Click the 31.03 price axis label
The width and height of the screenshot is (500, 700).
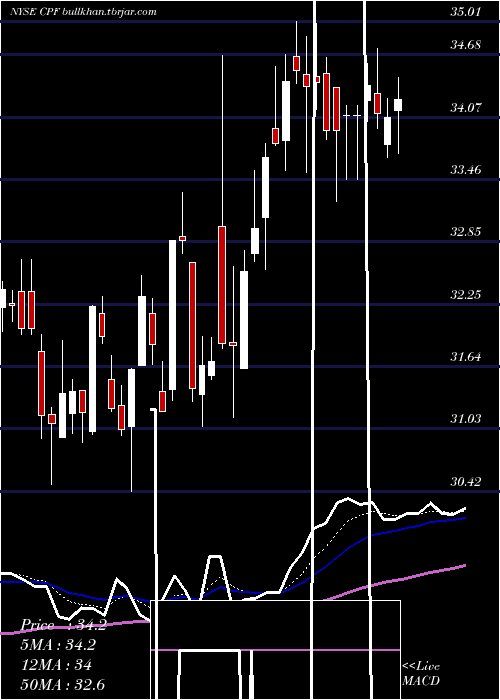click(466, 419)
